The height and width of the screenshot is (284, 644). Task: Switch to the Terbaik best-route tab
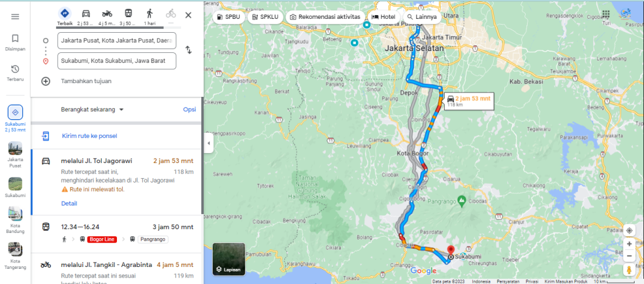65,16
